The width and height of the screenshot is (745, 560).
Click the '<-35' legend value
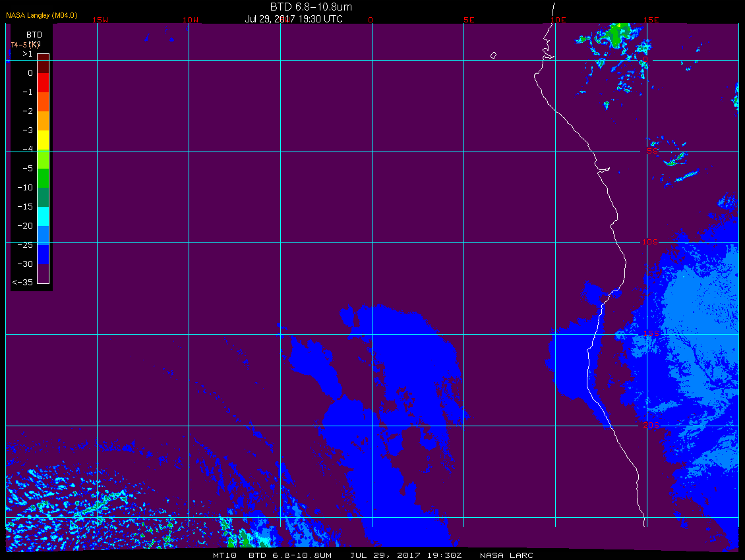23,283
